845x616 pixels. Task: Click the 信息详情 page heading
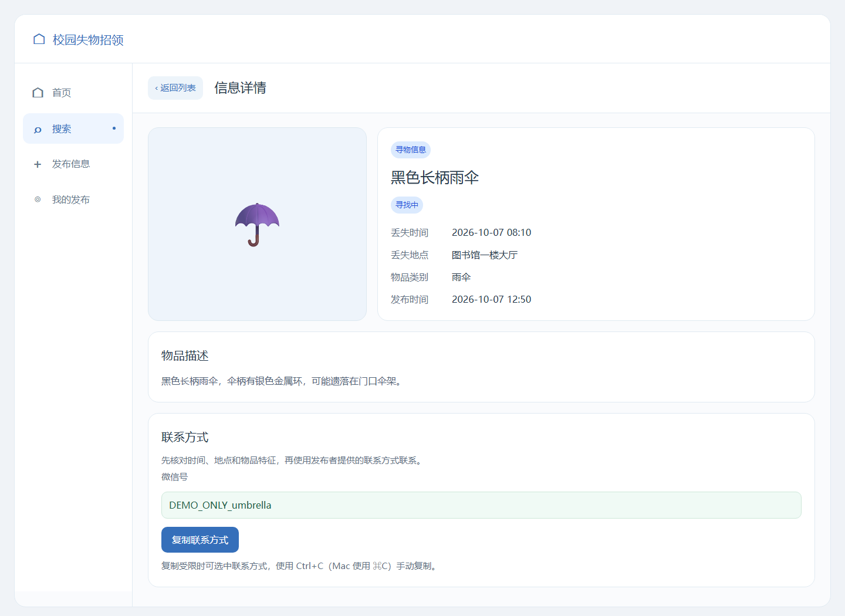click(241, 88)
